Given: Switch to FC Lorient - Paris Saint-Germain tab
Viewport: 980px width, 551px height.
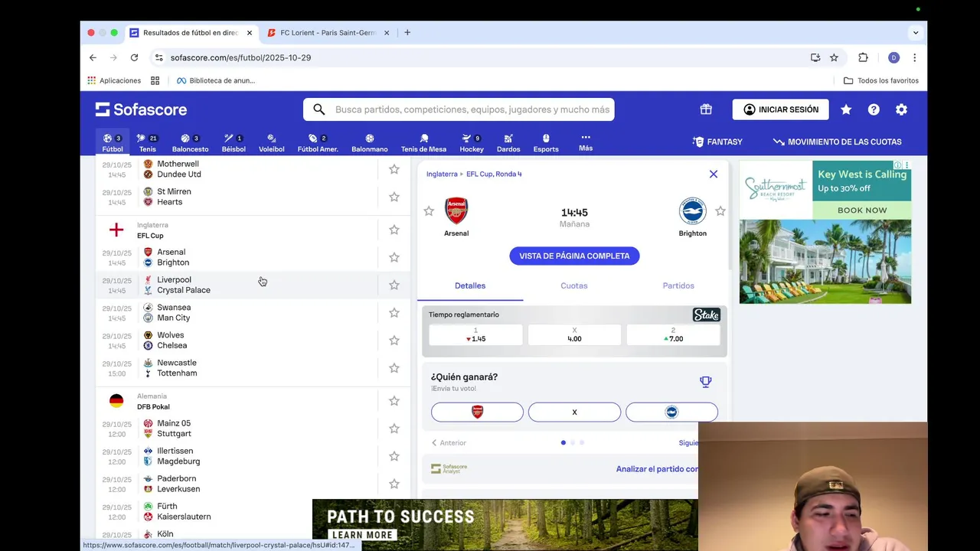Looking at the screenshot, I should tap(328, 33).
